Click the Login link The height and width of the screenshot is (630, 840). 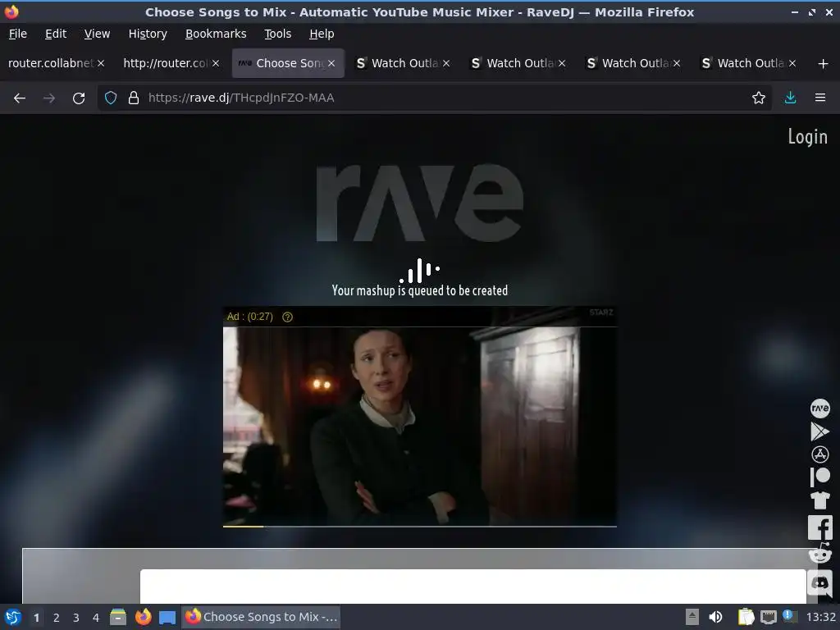point(807,137)
